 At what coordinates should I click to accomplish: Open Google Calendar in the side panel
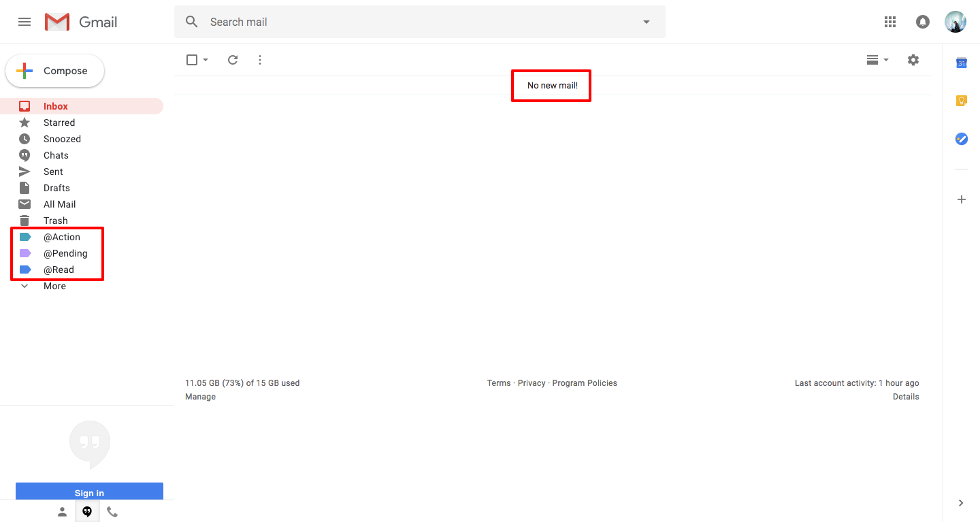coord(961,62)
